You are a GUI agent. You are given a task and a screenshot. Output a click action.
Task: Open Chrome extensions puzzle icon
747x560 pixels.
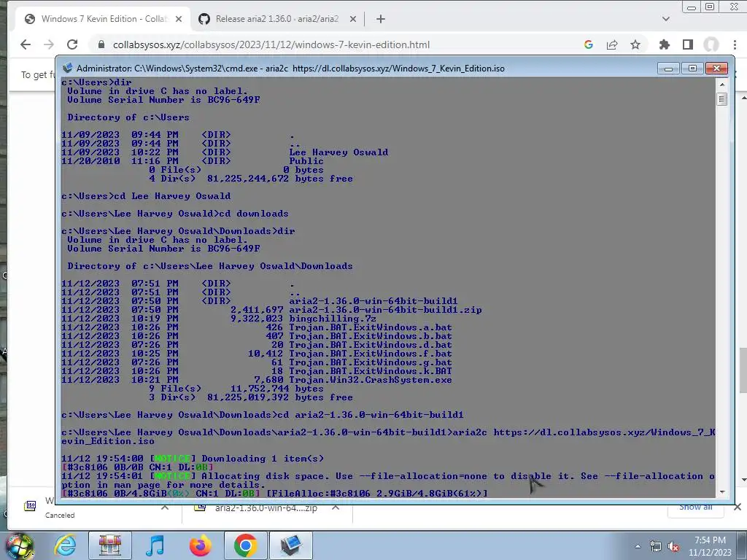(664, 44)
